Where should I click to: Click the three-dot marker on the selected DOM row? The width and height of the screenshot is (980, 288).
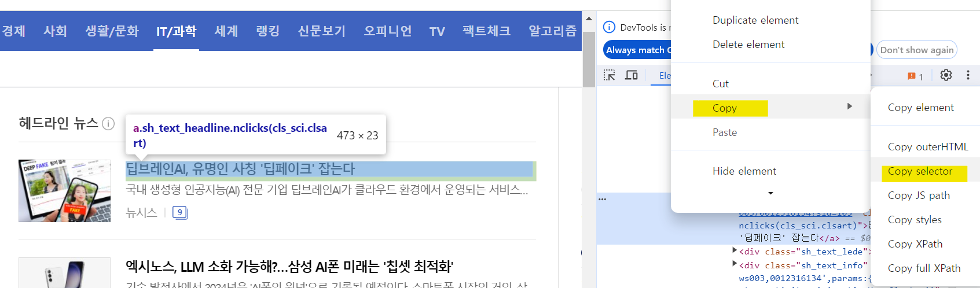click(603, 199)
